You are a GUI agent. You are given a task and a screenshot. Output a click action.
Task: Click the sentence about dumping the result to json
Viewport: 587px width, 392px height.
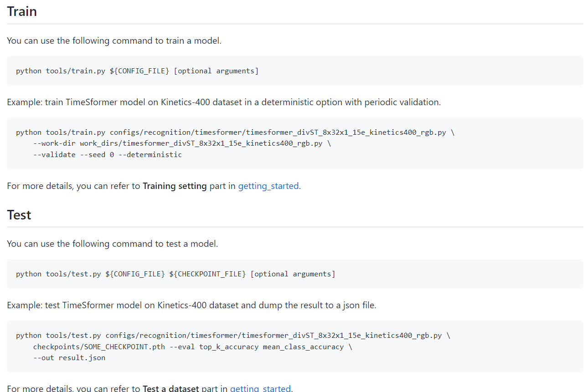pyautogui.click(x=191, y=305)
